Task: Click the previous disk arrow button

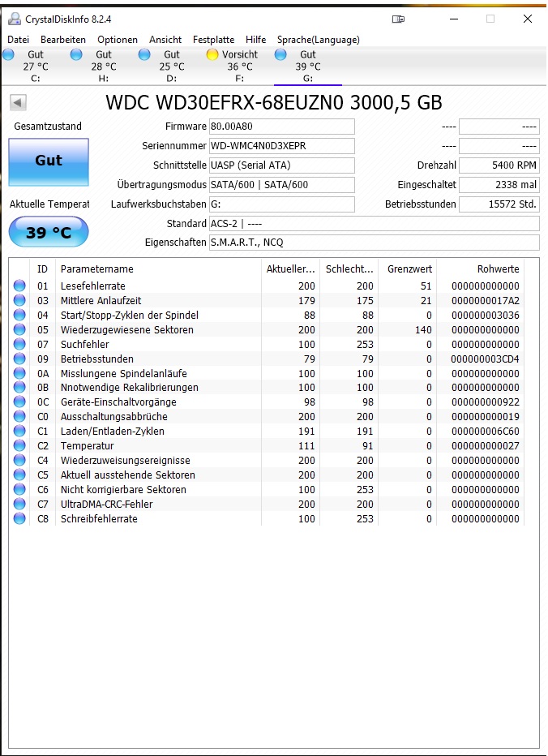Action: point(18,103)
